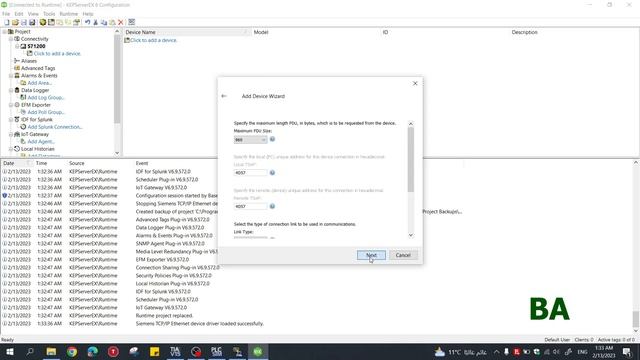
Task: Click wizard scrollbar up arrow
Action: tap(411, 124)
